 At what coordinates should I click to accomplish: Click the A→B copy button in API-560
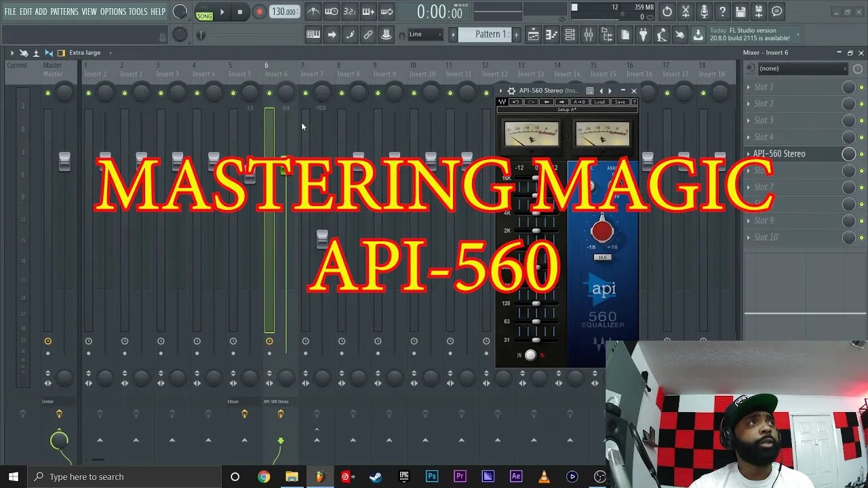pyautogui.click(x=579, y=102)
